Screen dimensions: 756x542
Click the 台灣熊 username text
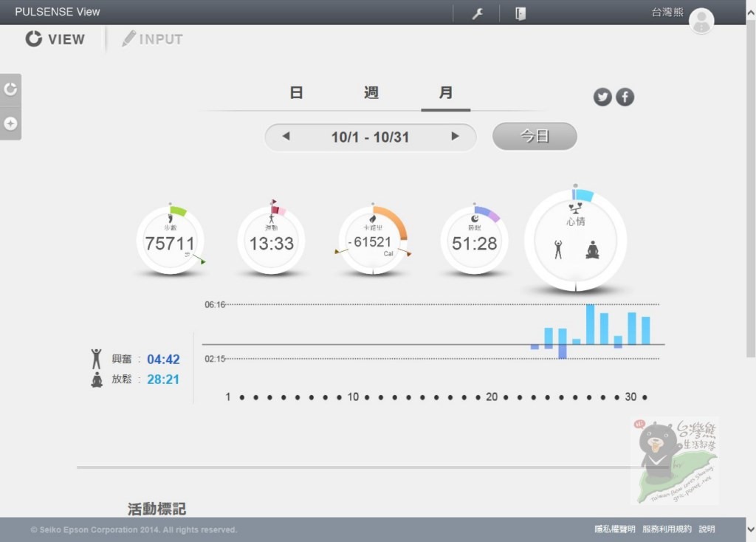click(667, 12)
